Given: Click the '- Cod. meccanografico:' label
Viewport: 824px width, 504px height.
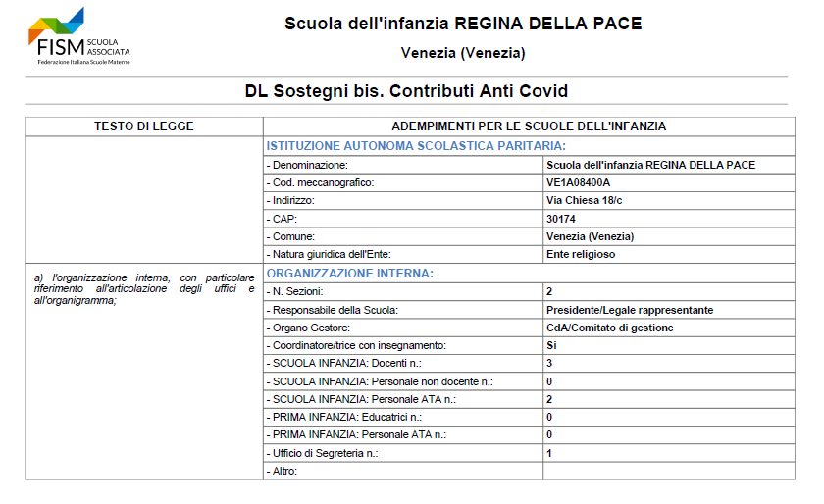Looking at the screenshot, I should (320, 183).
